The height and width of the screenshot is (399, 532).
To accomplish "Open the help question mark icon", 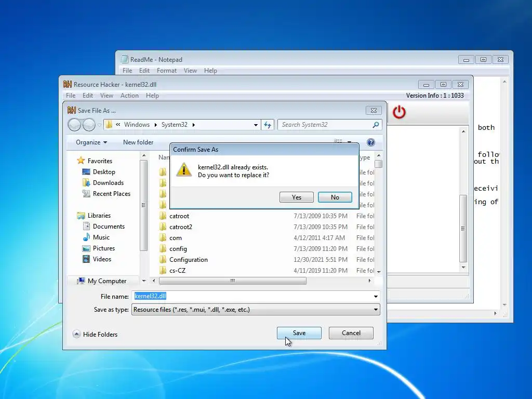I will 371,142.
